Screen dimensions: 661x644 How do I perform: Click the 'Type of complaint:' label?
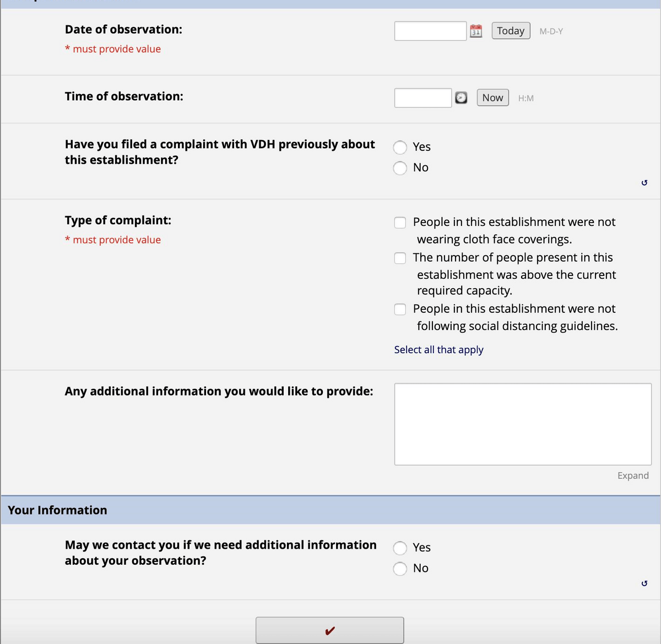point(118,220)
